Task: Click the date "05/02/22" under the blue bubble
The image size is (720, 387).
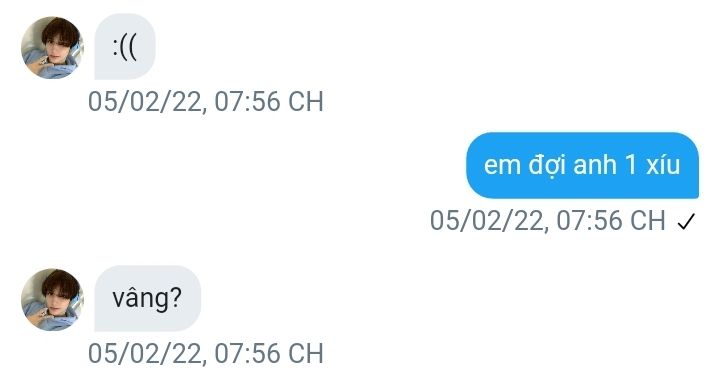Action: point(486,220)
